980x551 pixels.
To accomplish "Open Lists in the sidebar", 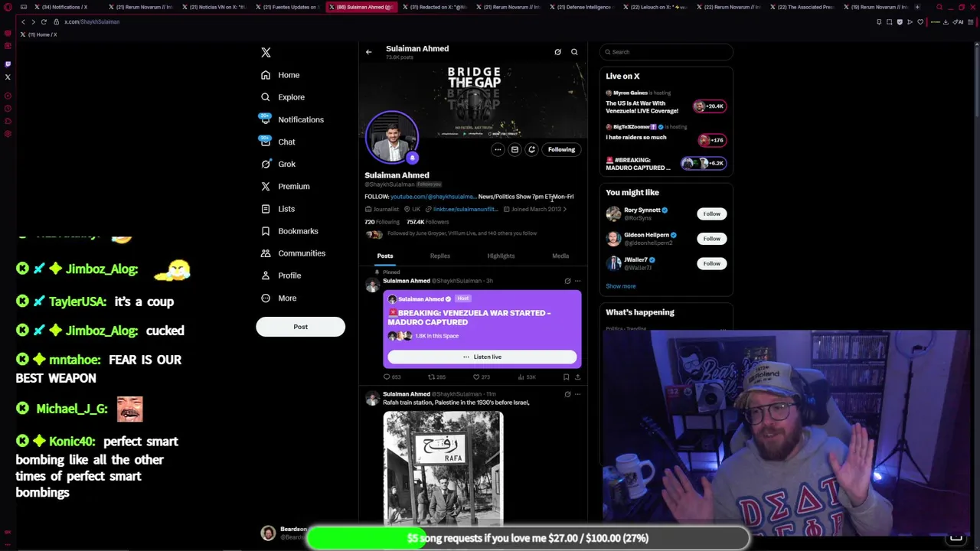I will [278, 208].
